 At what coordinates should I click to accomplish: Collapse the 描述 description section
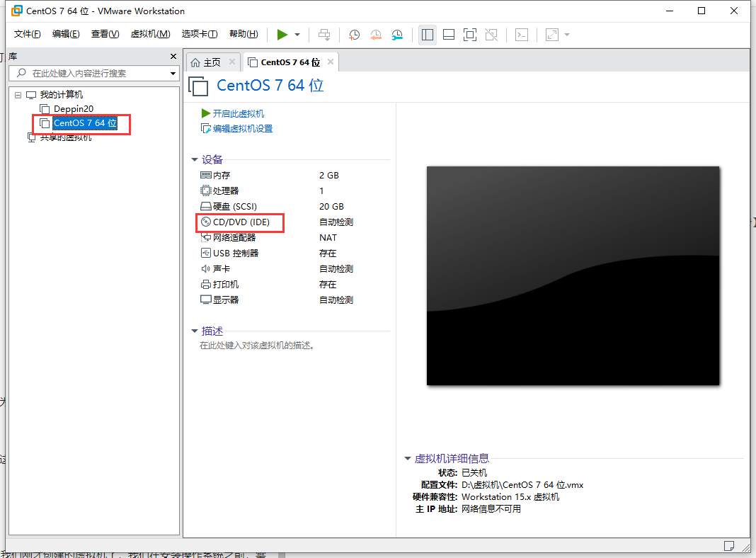(x=195, y=331)
